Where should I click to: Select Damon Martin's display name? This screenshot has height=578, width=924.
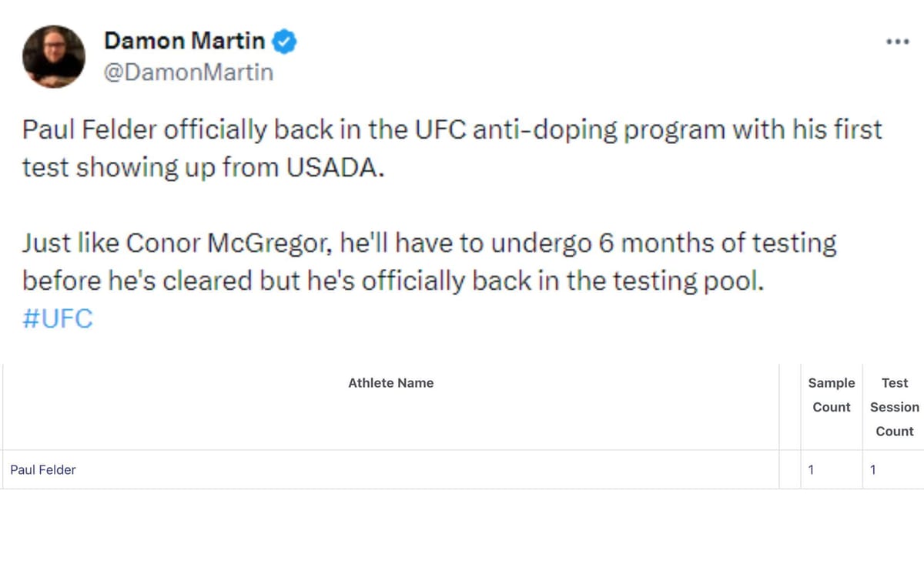click(x=185, y=42)
